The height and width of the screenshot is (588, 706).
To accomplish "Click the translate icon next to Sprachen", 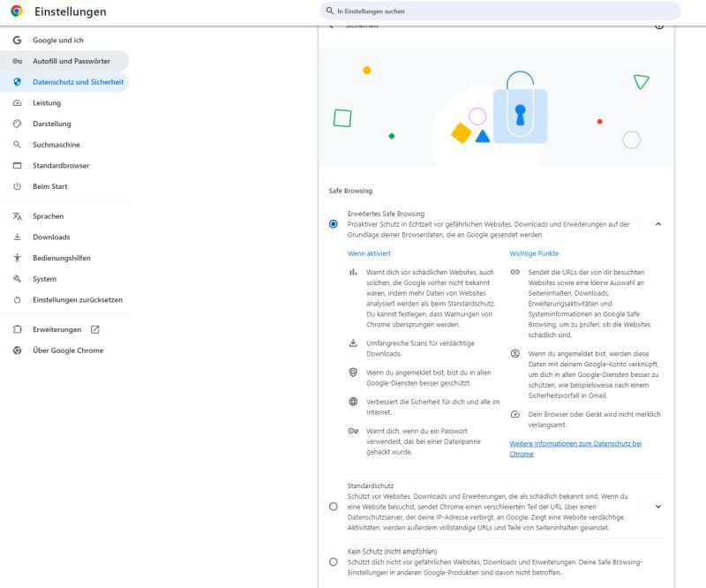I will pyautogui.click(x=17, y=216).
